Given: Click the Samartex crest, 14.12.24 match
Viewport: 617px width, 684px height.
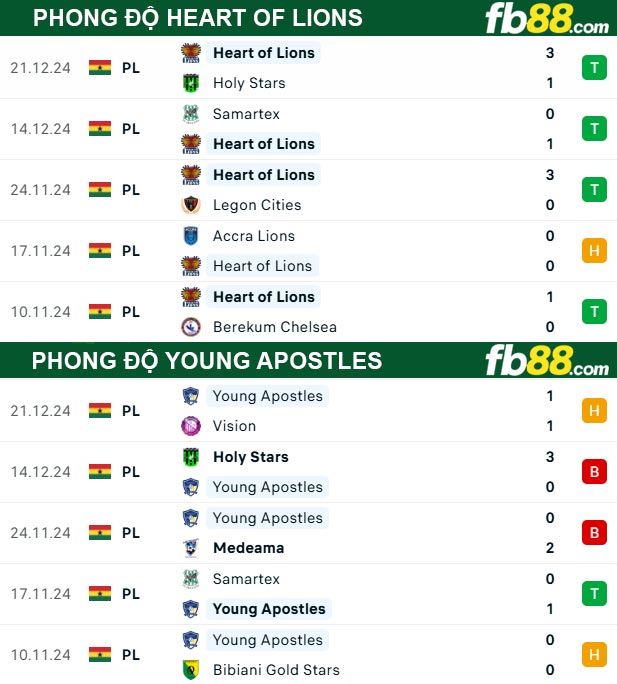Looking at the screenshot, I should click(x=191, y=113).
